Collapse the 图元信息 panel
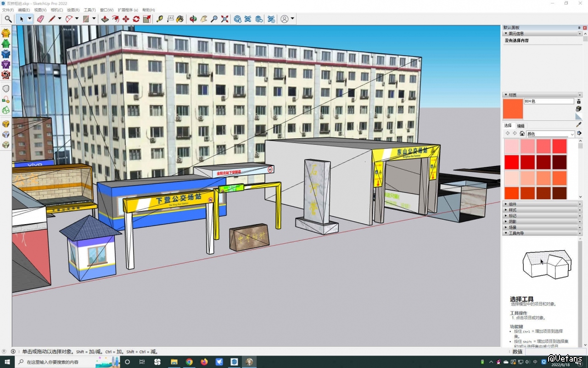588x368 pixels. (506, 34)
